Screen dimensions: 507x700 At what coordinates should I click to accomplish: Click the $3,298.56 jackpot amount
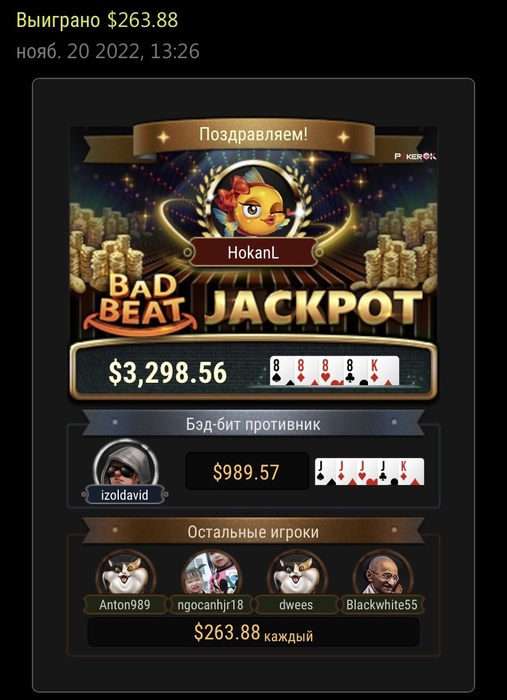(168, 373)
